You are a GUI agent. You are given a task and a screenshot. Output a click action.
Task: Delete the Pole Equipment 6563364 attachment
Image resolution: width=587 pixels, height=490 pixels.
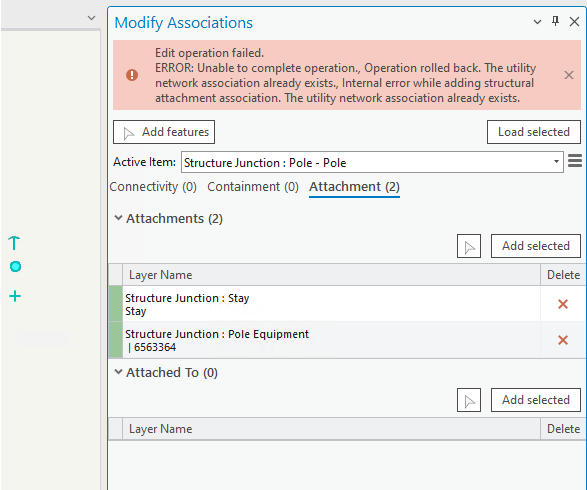pyautogui.click(x=563, y=340)
